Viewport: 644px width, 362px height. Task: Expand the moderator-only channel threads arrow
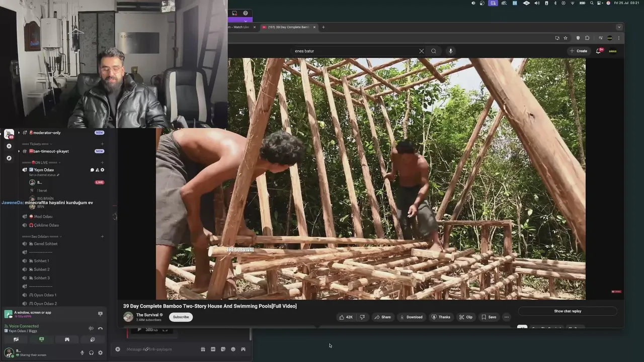coord(19,133)
